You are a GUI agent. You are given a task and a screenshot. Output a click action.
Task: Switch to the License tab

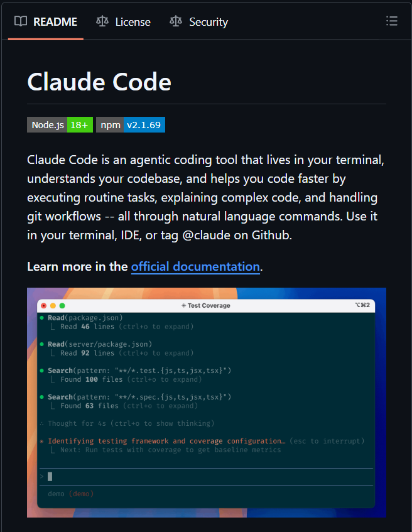tap(123, 22)
